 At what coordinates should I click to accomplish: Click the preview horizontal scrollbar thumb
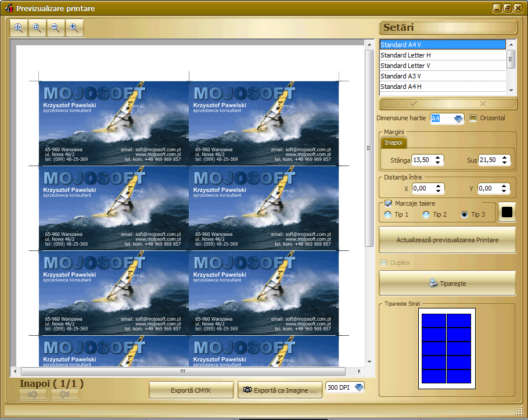[x=183, y=371]
